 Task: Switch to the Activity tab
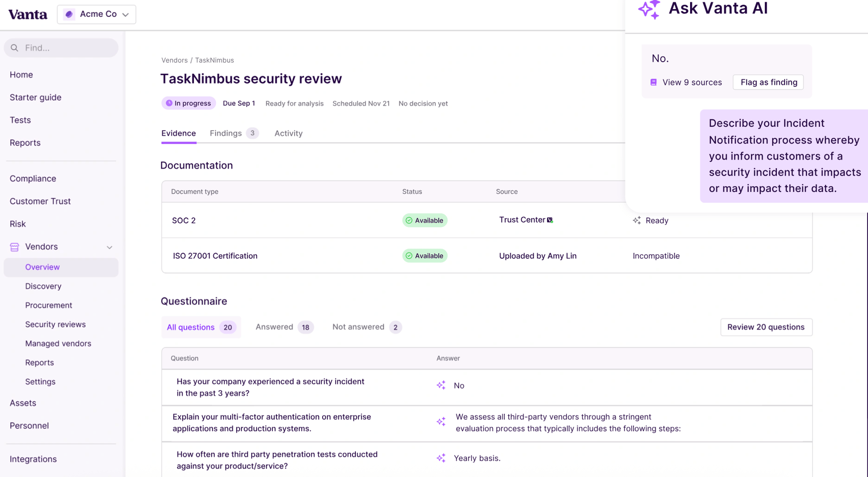click(x=288, y=133)
